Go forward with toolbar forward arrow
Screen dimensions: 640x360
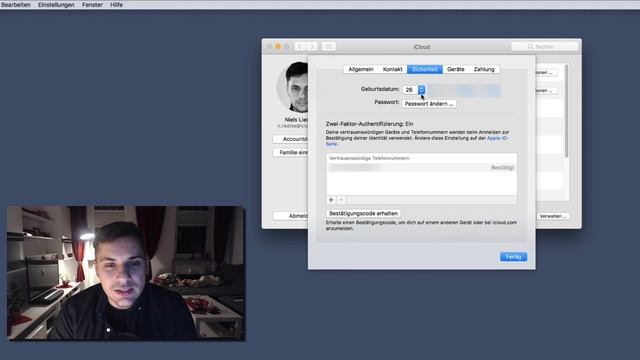point(312,47)
